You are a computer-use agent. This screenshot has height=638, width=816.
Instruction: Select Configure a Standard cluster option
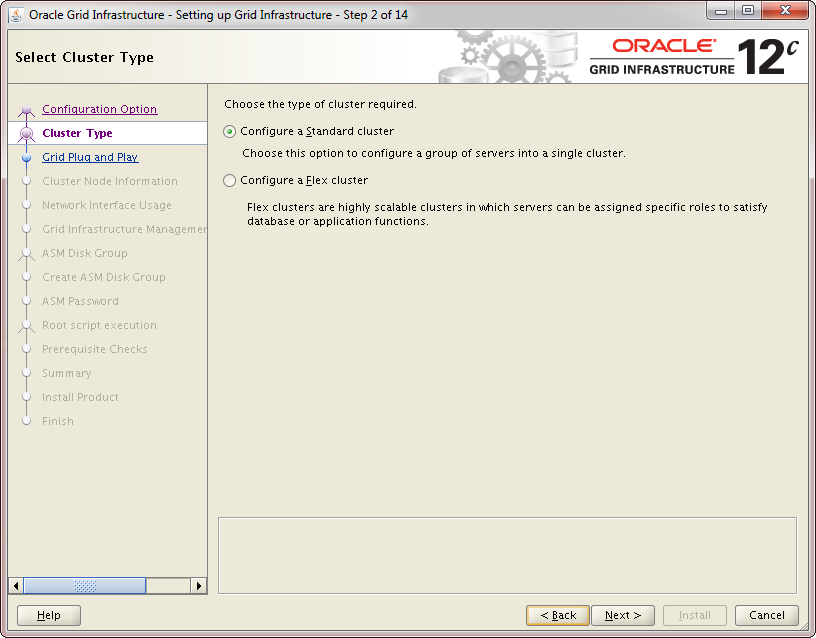tap(230, 131)
